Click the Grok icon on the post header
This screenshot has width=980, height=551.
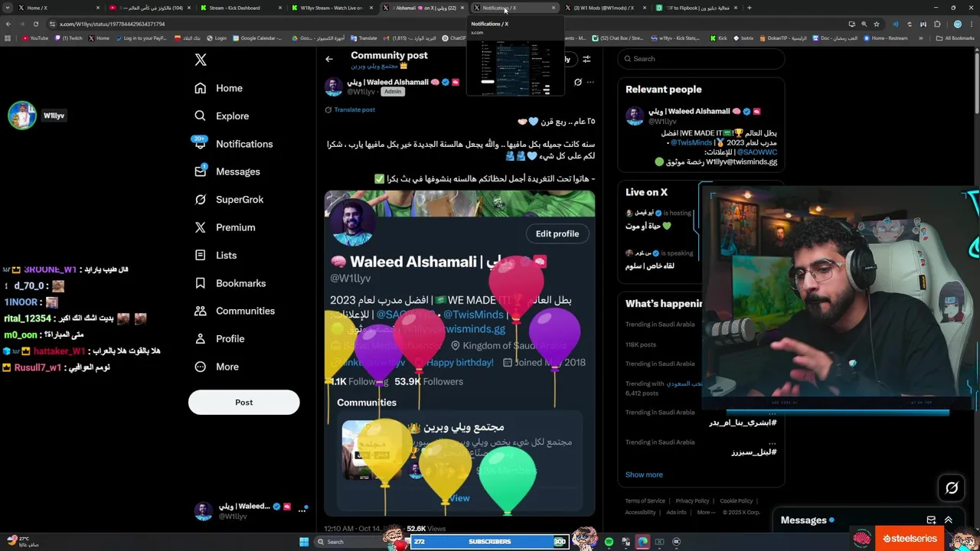578,82
